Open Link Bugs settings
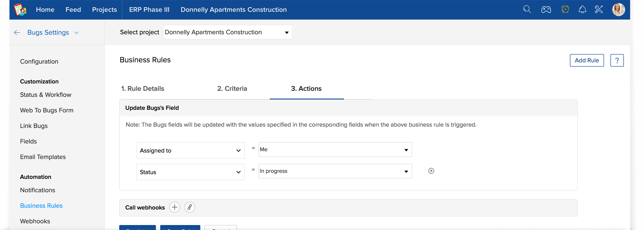The height and width of the screenshot is (230, 644). pos(34,126)
